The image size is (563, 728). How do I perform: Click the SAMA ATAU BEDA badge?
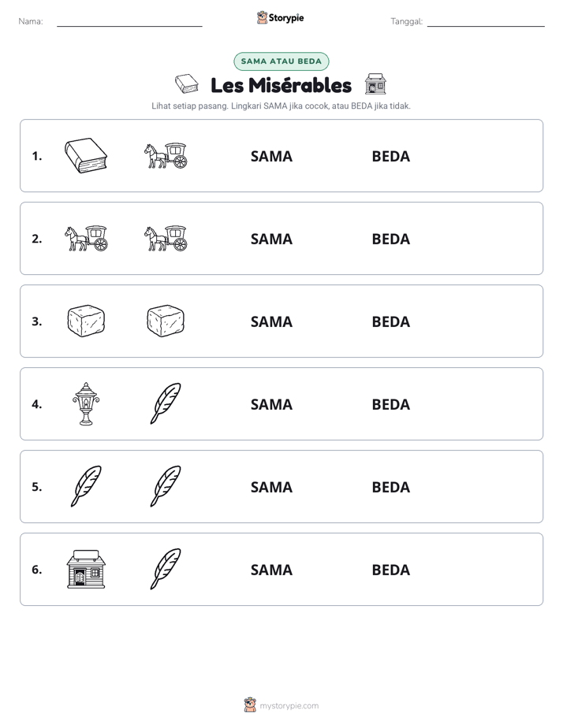tap(281, 61)
